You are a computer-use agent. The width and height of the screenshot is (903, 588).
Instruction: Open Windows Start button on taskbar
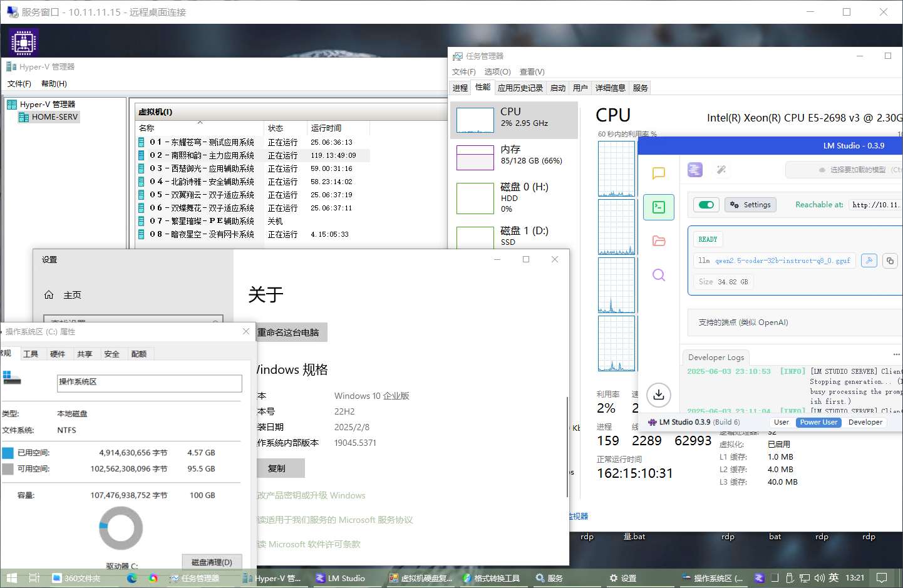[x=11, y=578]
